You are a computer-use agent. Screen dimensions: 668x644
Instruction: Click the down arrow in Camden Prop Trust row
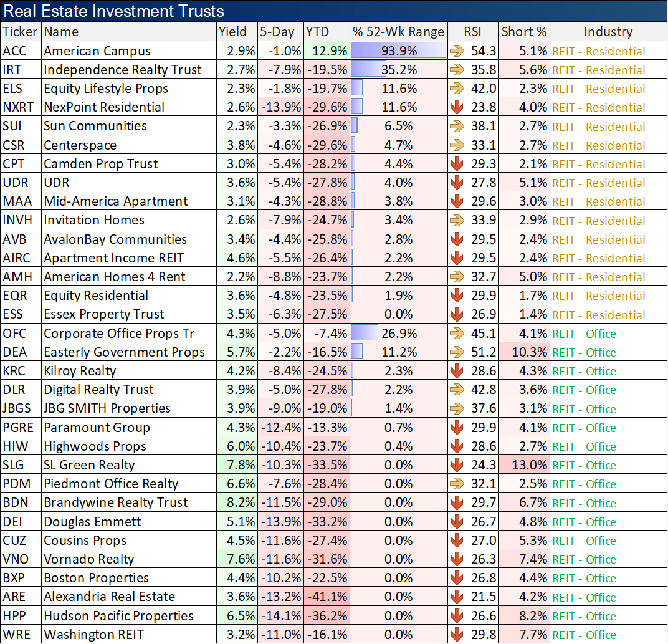tap(457, 164)
